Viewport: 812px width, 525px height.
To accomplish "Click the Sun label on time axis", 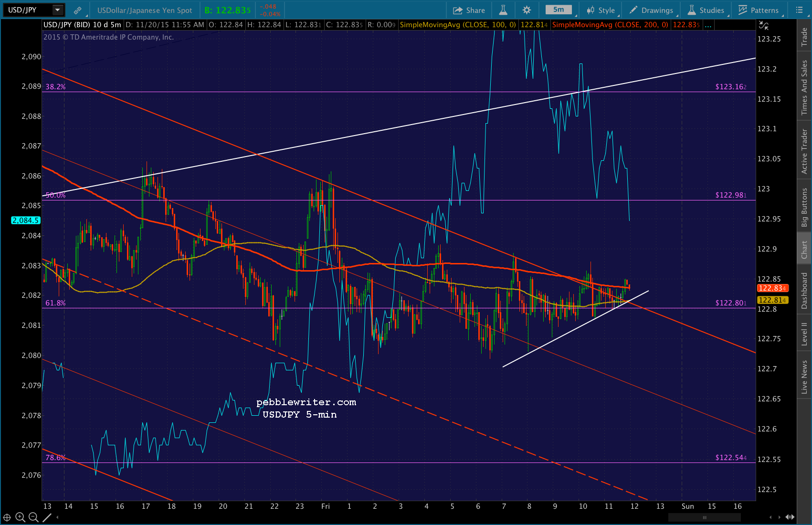I will (687, 506).
